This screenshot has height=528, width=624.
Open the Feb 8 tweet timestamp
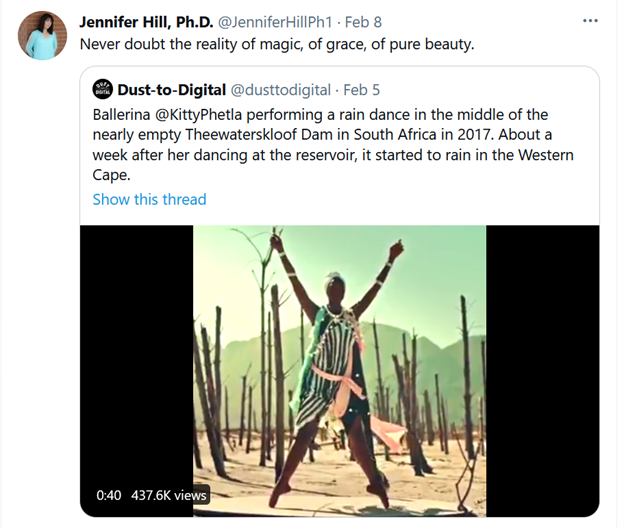coord(363,22)
